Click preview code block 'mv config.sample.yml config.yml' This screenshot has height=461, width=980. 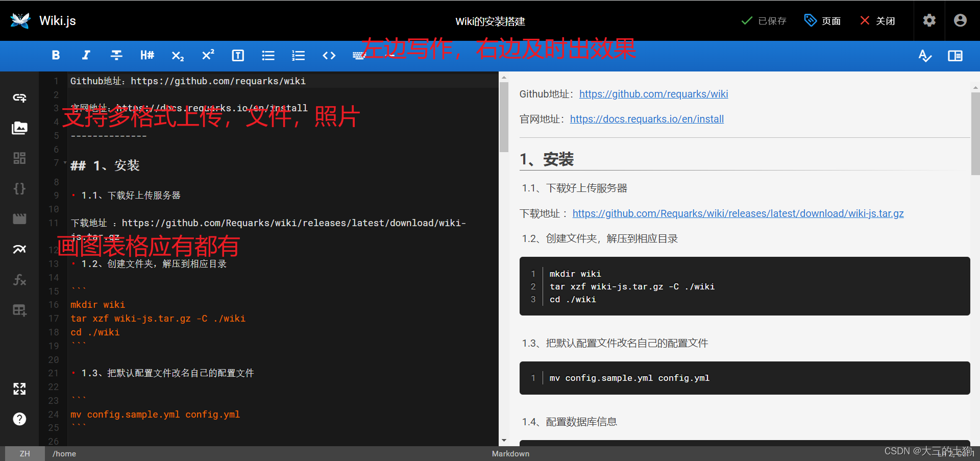tap(745, 378)
